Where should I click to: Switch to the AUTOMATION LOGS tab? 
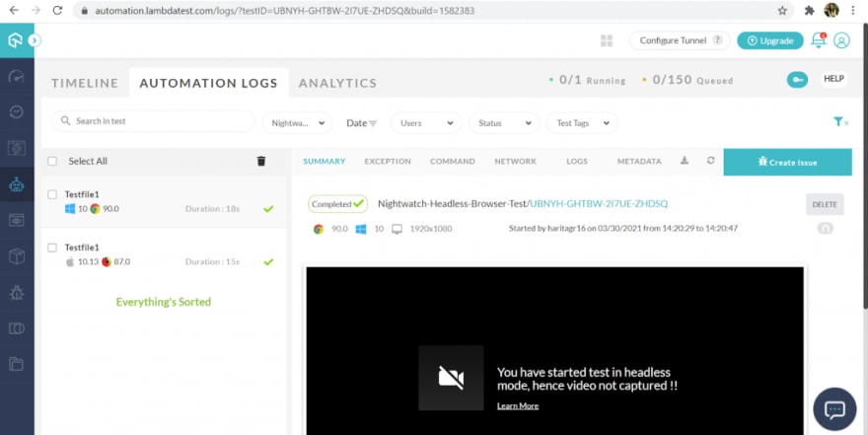tap(209, 83)
